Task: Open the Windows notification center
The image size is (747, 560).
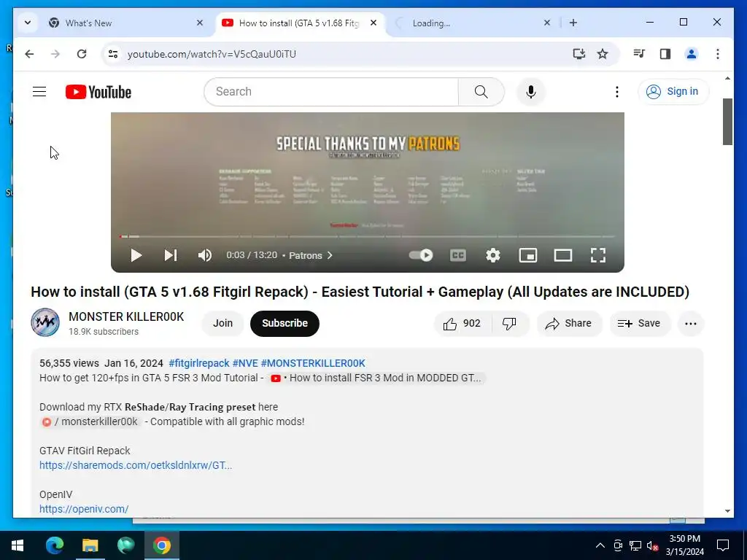Action: coord(723,545)
